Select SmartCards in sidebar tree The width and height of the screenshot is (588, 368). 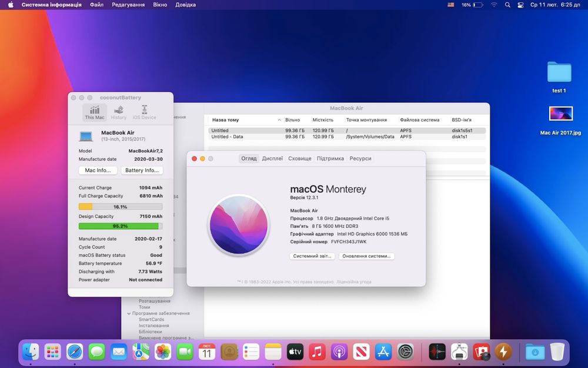(x=151, y=320)
